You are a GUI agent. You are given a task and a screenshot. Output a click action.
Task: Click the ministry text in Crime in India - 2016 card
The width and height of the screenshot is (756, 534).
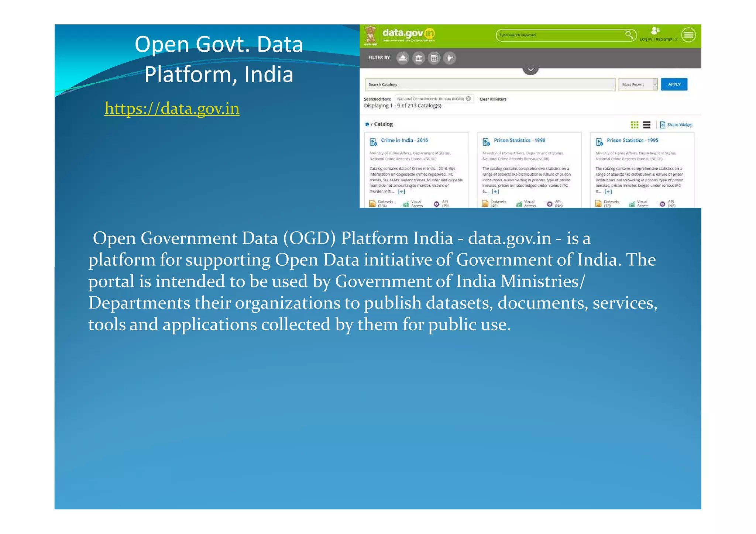pyautogui.click(x=410, y=156)
